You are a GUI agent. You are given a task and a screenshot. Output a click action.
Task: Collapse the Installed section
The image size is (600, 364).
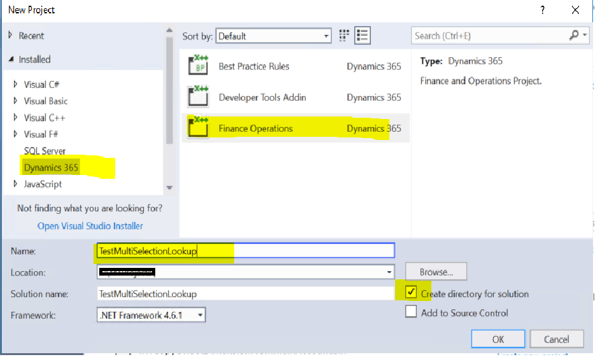tap(11, 59)
